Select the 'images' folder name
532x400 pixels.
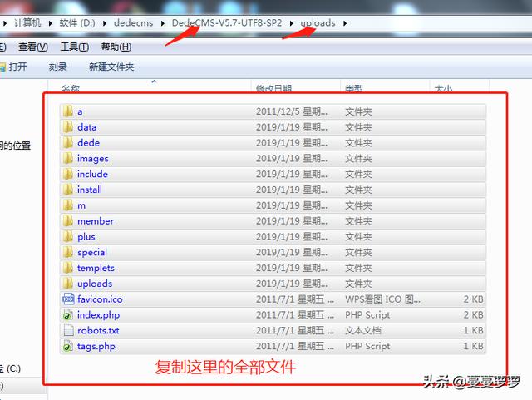coord(92,159)
